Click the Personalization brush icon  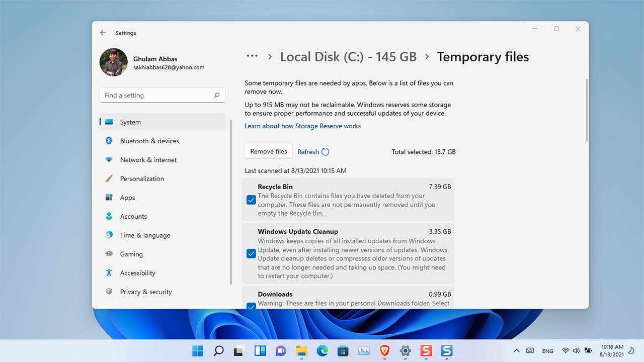(x=109, y=178)
